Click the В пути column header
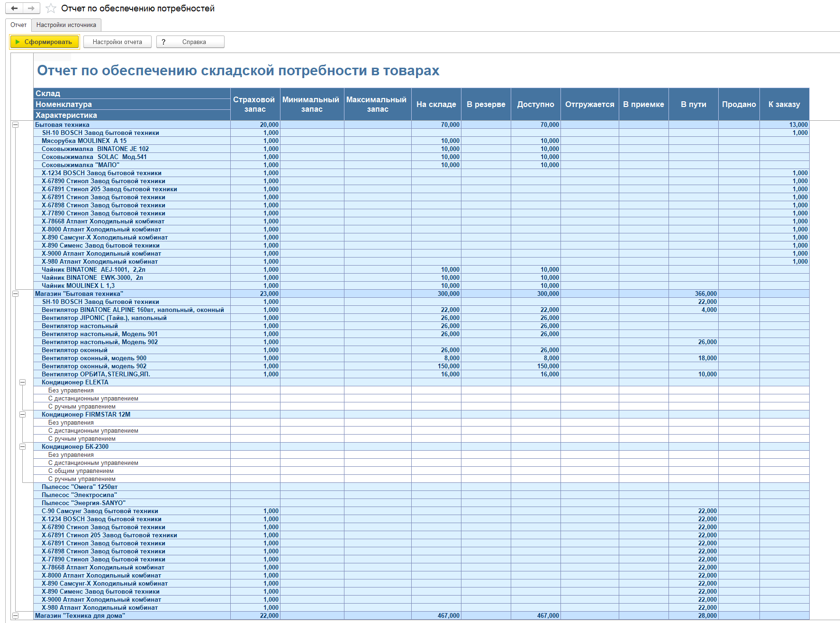 pyautogui.click(x=694, y=104)
